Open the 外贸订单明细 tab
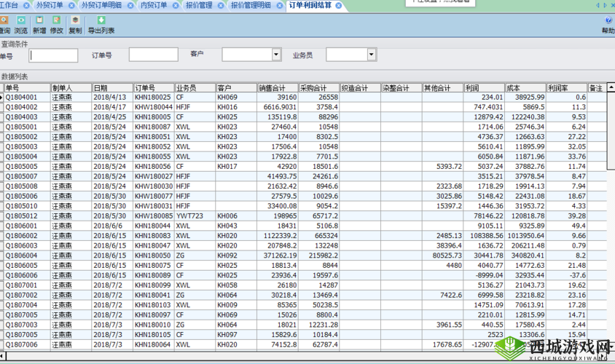Screen dimensions: 615x364 point(101,5)
